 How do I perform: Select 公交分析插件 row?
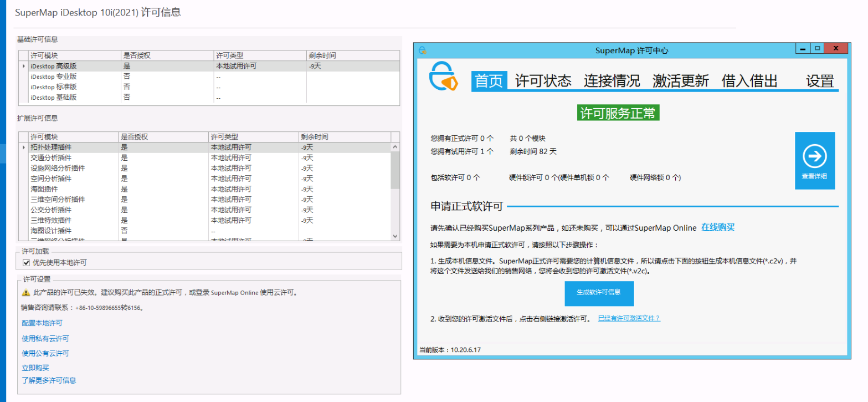[205, 210]
